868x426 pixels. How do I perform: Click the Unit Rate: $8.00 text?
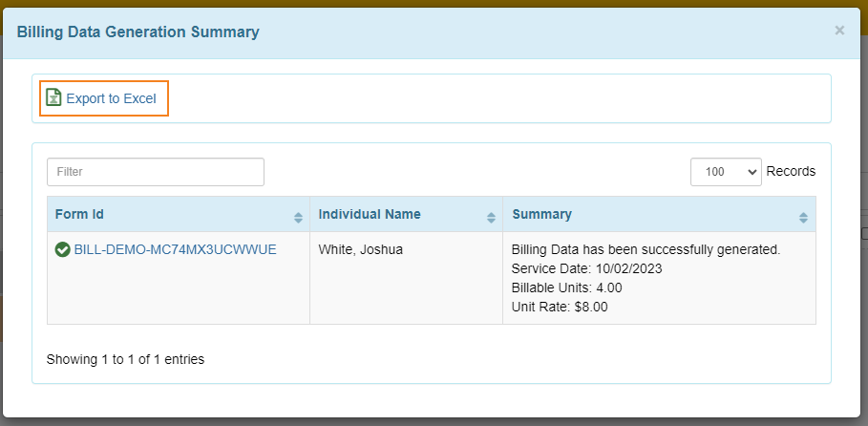560,307
